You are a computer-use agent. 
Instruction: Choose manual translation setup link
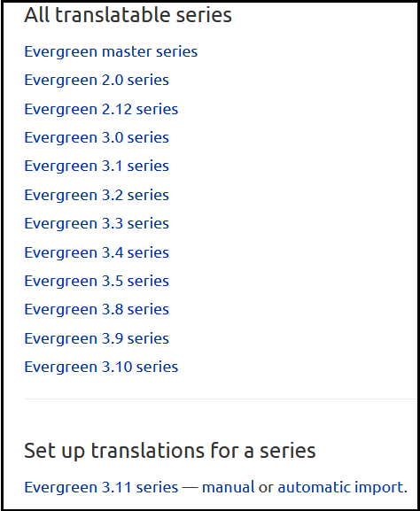point(229,487)
